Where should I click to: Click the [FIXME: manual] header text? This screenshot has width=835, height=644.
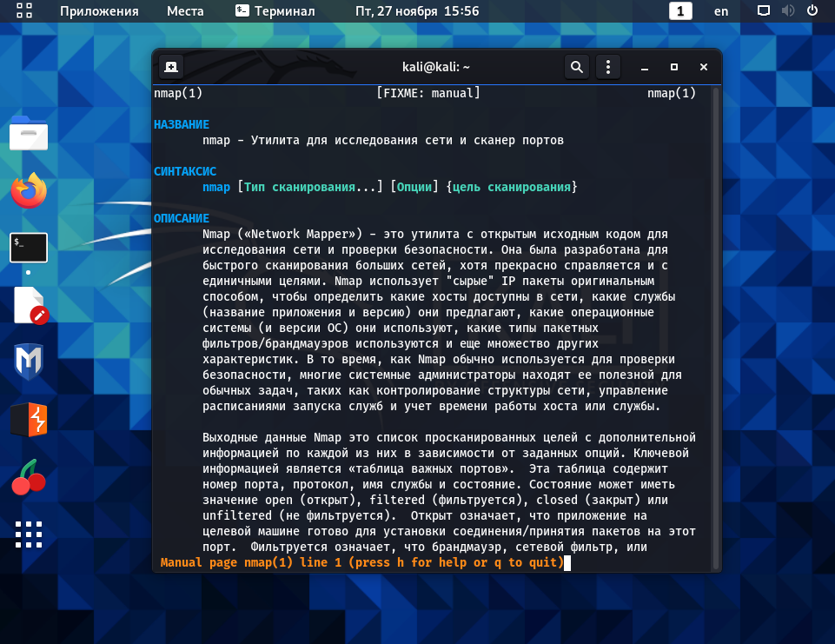pyautogui.click(x=428, y=93)
